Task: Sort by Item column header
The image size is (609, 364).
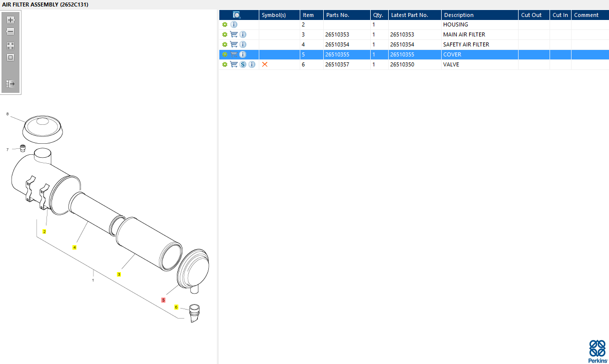Action: [312, 15]
